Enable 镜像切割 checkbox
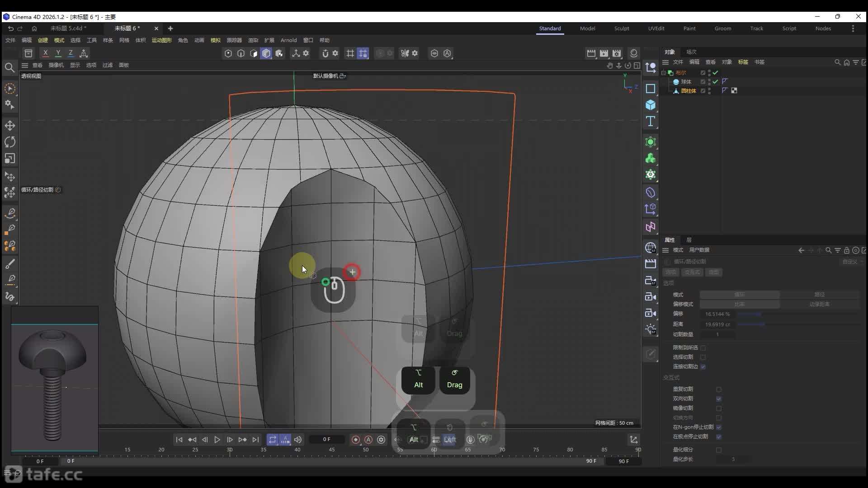The height and width of the screenshot is (488, 868). click(x=719, y=408)
